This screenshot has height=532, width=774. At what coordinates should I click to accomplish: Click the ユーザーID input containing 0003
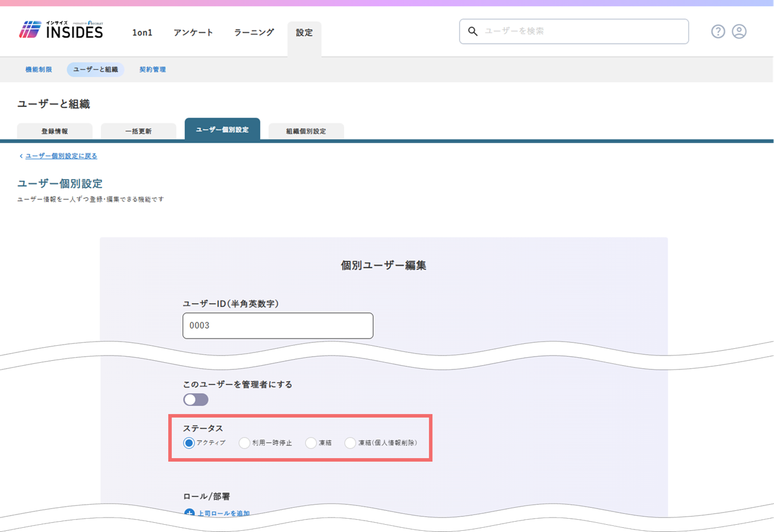(278, 326)
